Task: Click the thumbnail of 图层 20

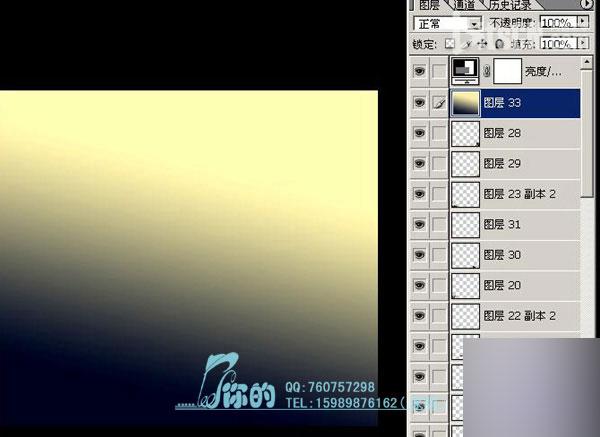Action: pyautogui.click(x=465, y=285)
